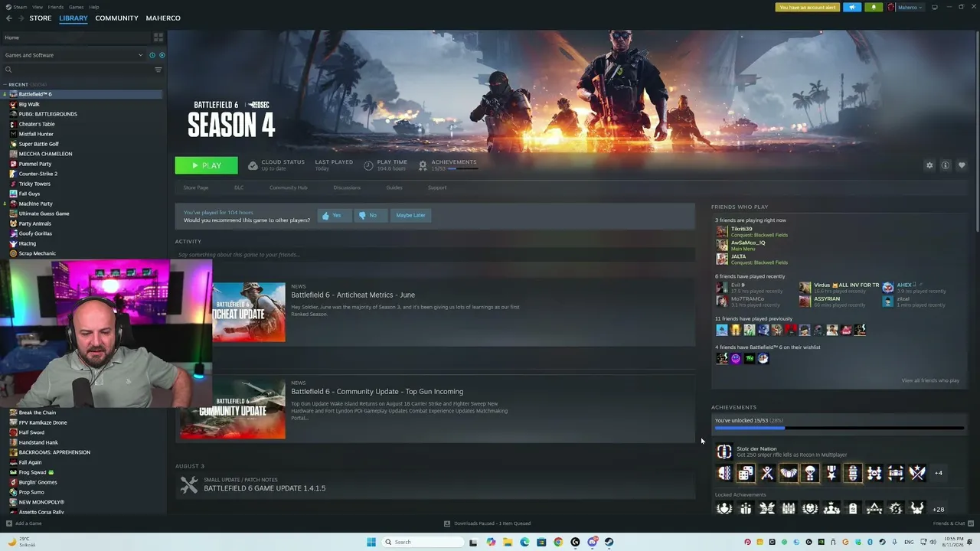The image size is (980, 551).
Task: Open the Play Time clock icon
Action: coord(368,165)
